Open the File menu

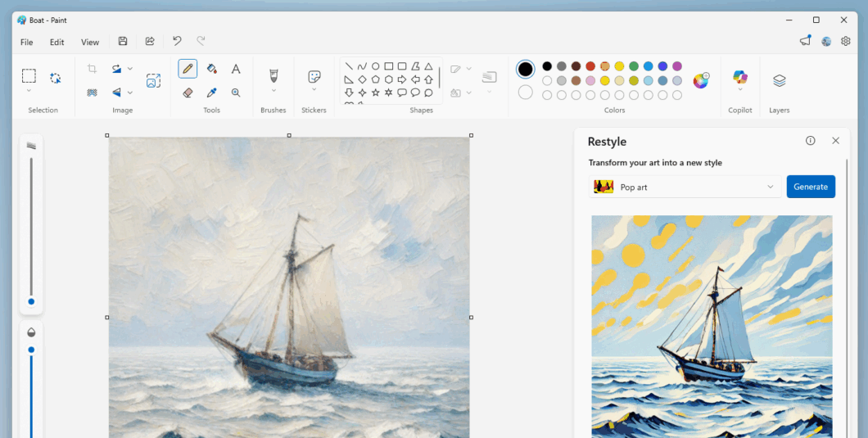click(26, 42)
